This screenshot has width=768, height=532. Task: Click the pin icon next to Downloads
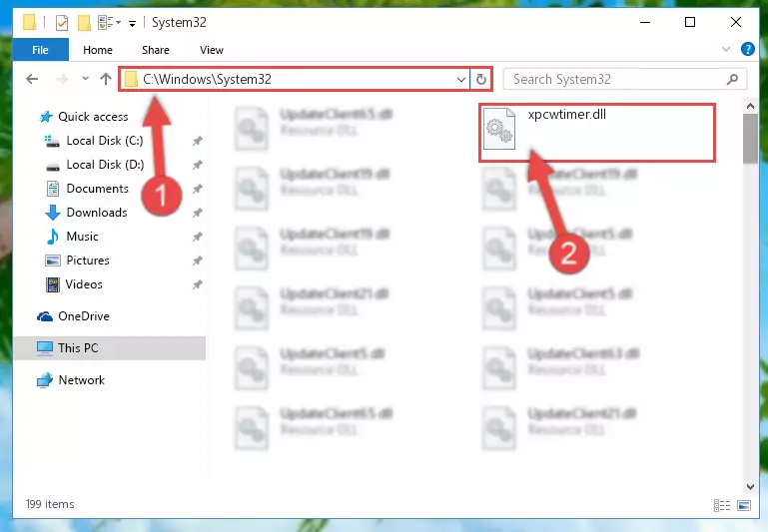[197, 213]
